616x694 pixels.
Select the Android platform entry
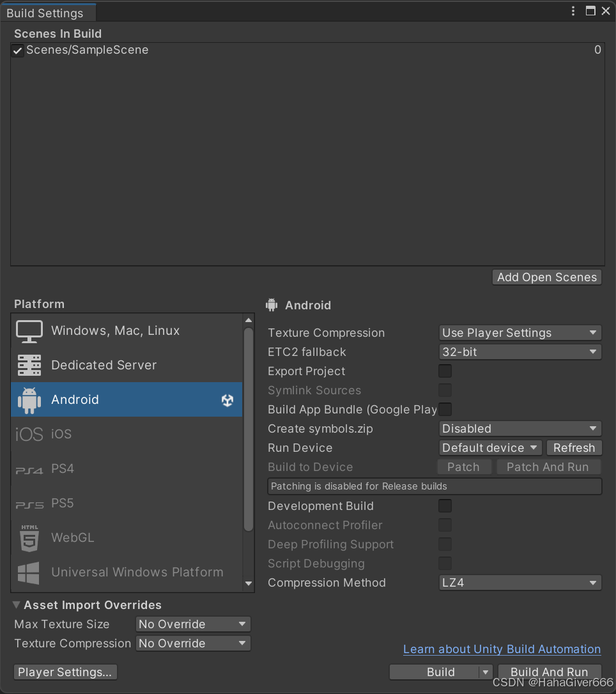pos(127,399)
